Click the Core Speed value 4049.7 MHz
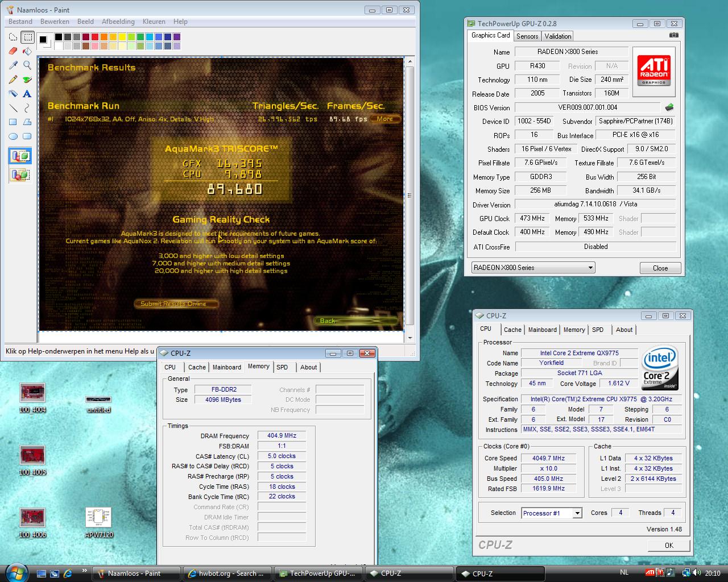The height and width of the screenshot is (582, 728). click(x=548, y=458)
